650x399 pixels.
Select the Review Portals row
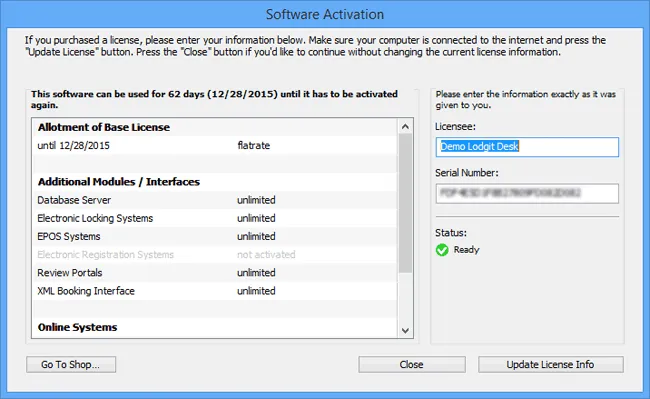click(x=214, y=273)
